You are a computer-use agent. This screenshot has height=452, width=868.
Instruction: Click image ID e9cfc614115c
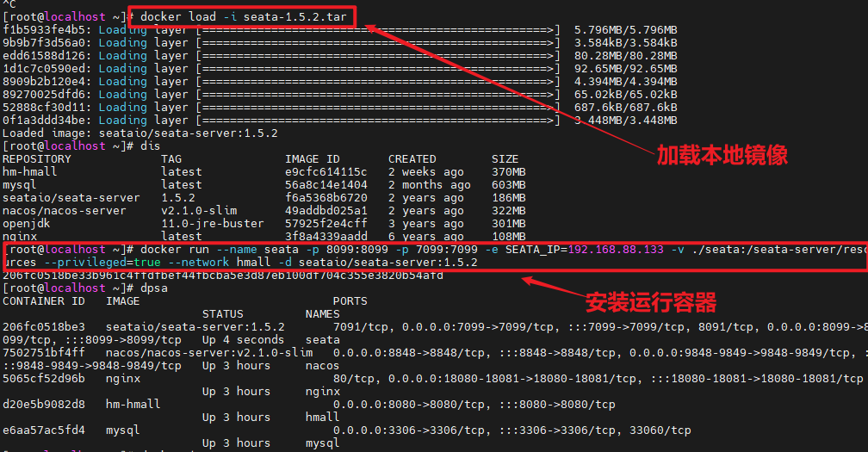click(326, 172)
